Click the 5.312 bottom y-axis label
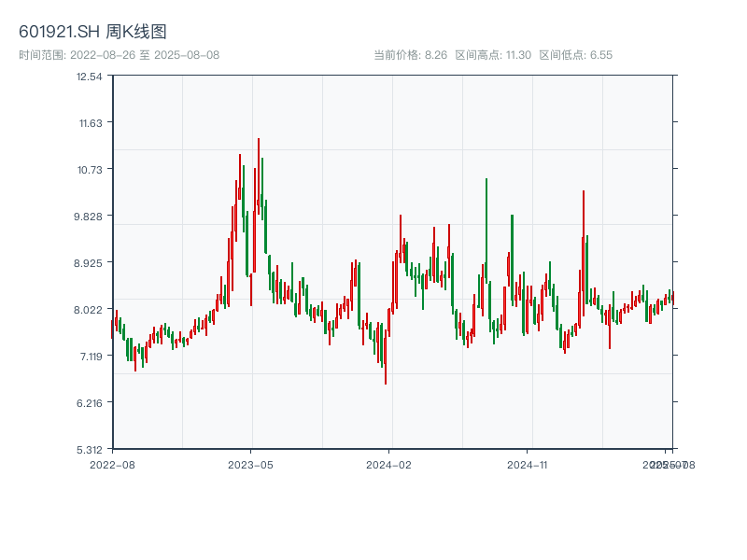 click(x=90, y=449)
